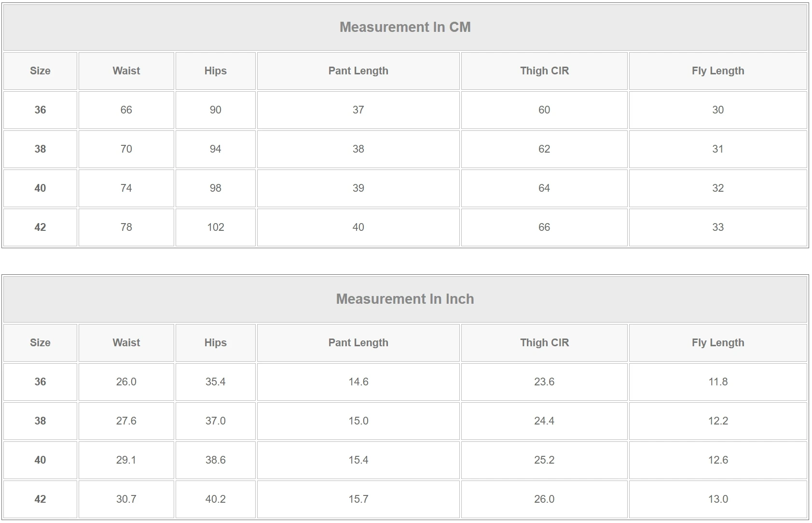812x523 pixels.
Task: Click the thigh value 64 cell
Action: coord(544,188)
